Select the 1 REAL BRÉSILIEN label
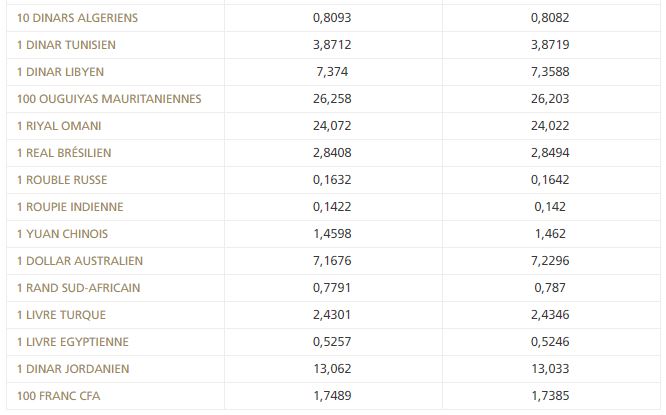The height and width of the screenshot is (415, 666). point(64,153)
